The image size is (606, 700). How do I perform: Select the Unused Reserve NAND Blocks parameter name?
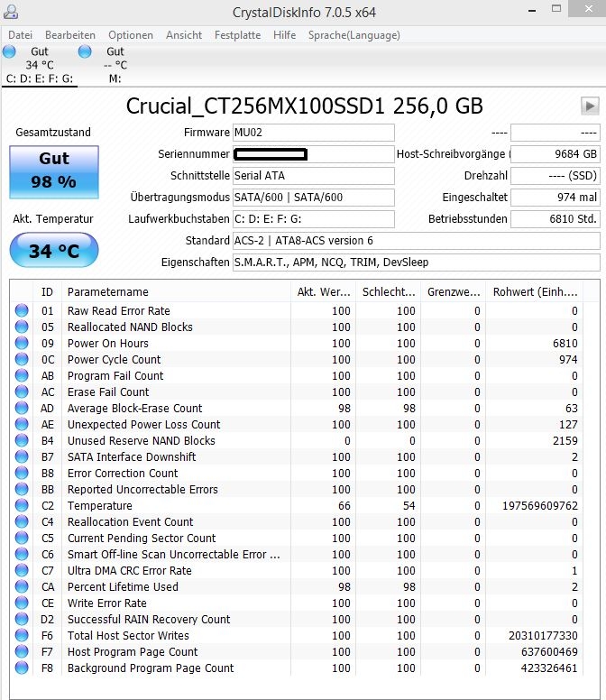click(x=142, y=440)
